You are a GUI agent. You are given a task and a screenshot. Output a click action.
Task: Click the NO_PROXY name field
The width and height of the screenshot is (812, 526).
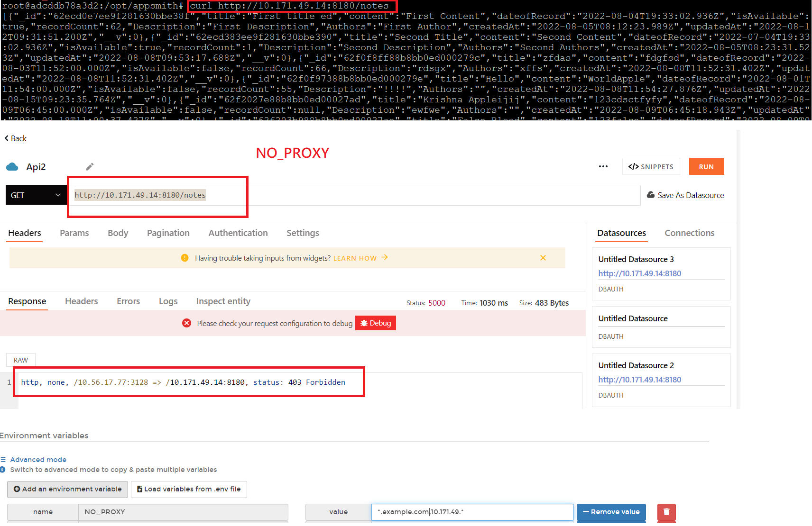pyautogui.click(x=183, y=512)
